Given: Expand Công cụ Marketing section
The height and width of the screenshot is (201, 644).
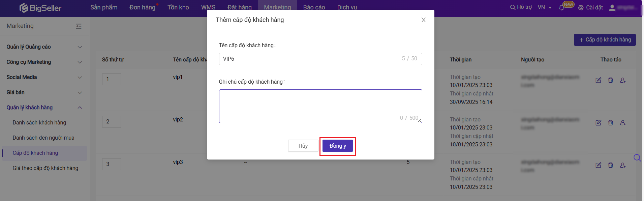Looking at the screenshot, I should 44,62.
